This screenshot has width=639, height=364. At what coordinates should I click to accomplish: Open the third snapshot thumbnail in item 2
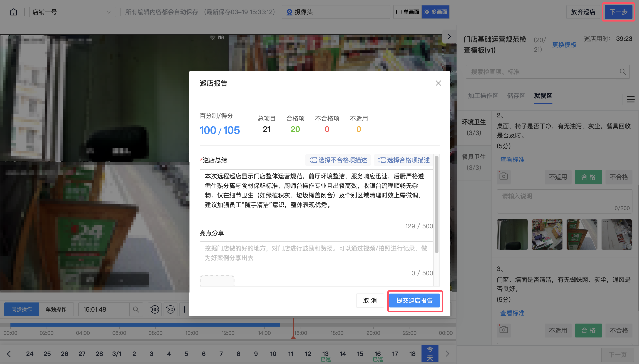[x=582, y=234]
